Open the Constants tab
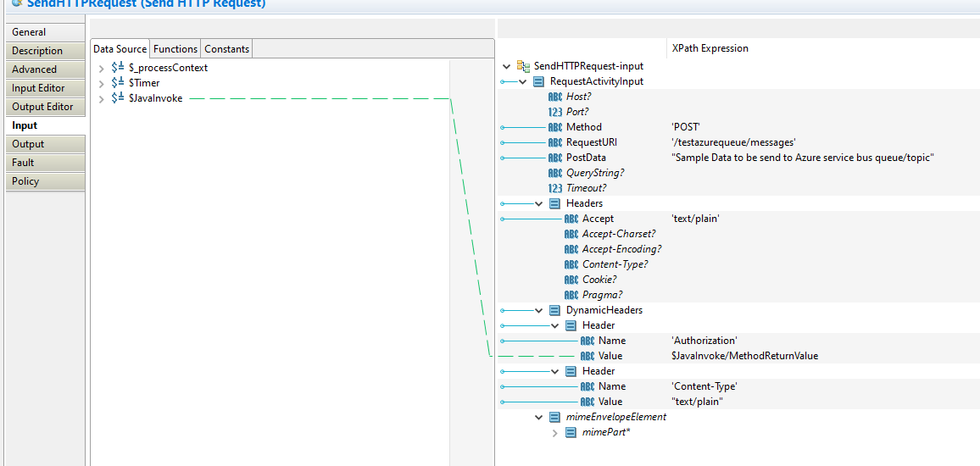Viewport: 980px width, 466px height. point(226,49)
